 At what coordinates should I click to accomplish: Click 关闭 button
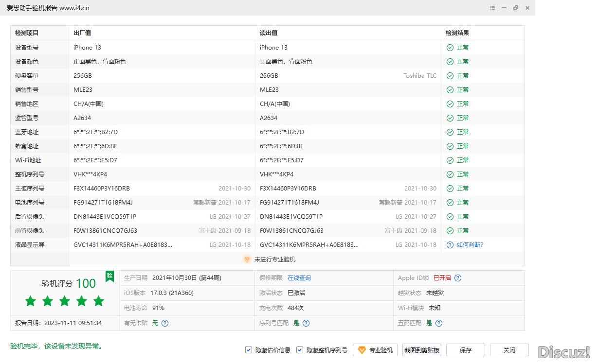[x=509, y=350]
